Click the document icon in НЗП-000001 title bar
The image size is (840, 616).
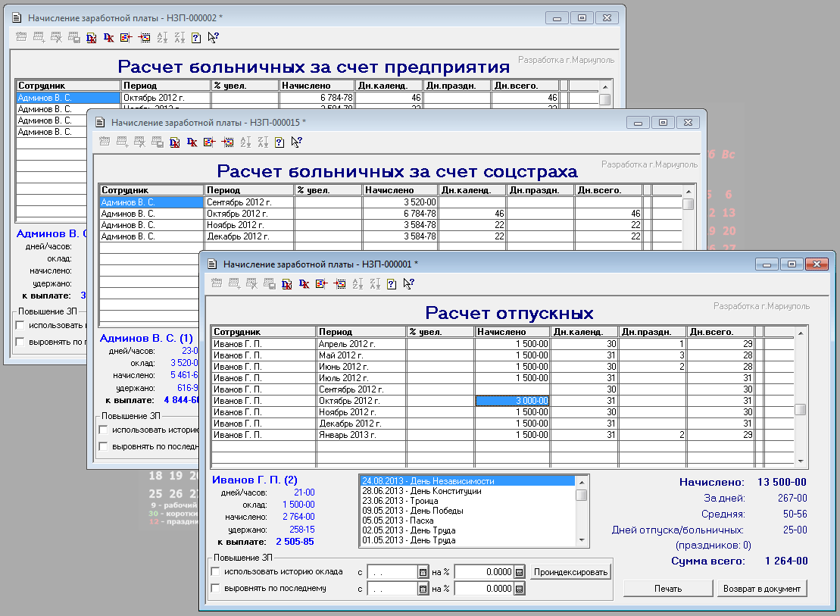click(212, 264)
